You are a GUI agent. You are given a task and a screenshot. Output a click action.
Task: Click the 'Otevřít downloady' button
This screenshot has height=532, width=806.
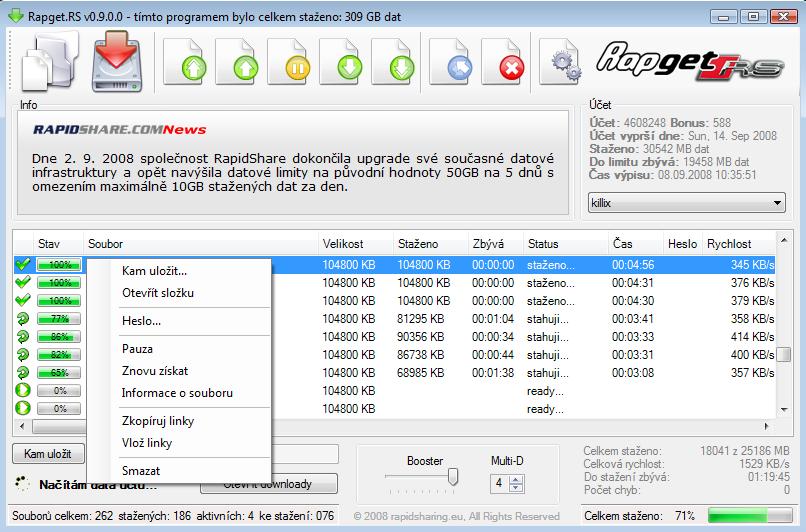point(268,484)
